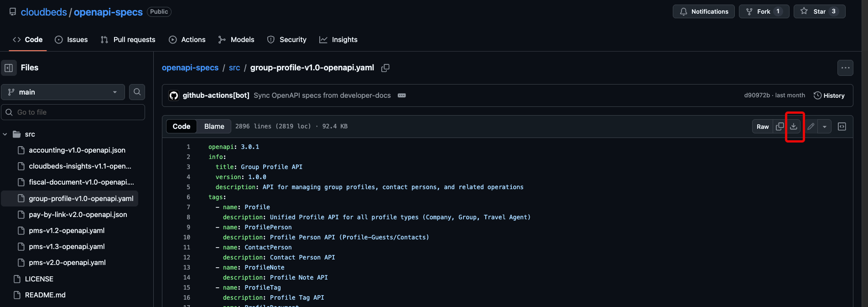This screenshot has height=307, width=868.
Task: Select line number 1
Action: coord(188,147)
